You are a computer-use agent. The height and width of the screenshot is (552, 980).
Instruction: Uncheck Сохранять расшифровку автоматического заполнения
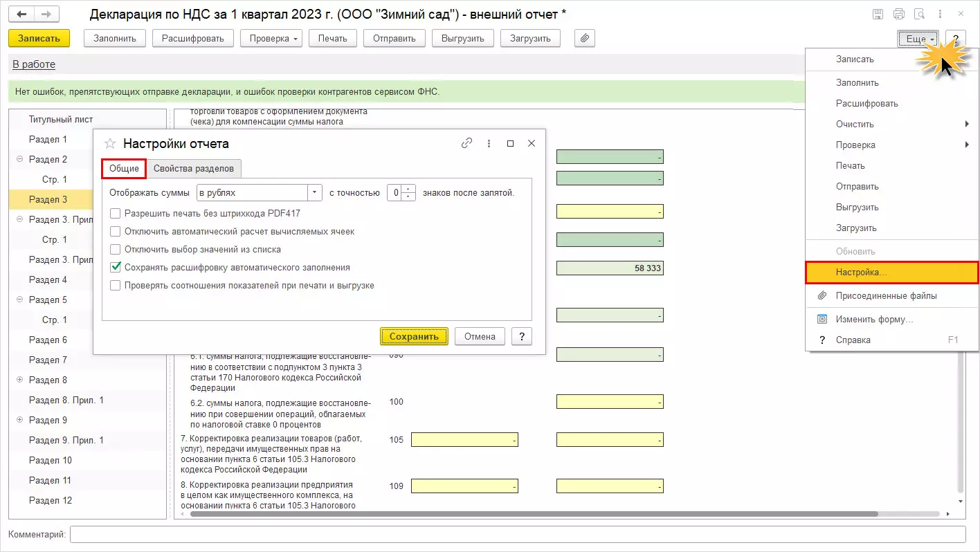tap(116, 268)
